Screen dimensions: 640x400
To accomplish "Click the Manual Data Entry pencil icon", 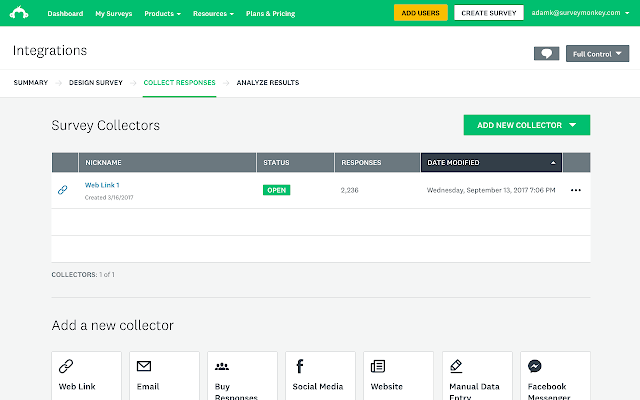I will point(456,366).
